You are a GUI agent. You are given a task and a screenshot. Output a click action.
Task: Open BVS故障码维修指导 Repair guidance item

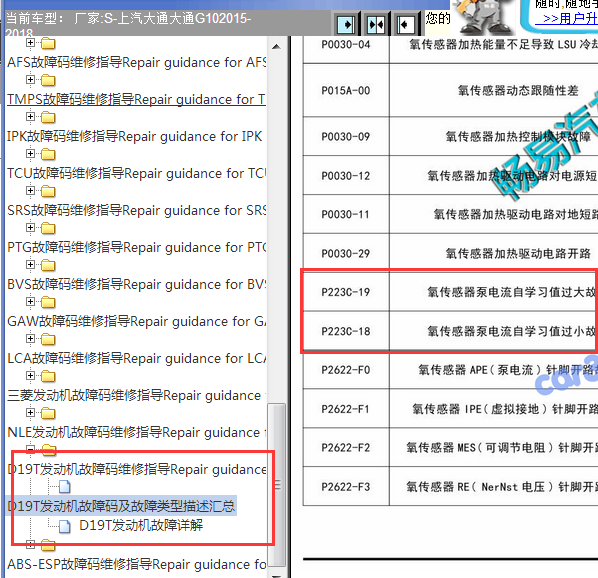tap(137, 284)
